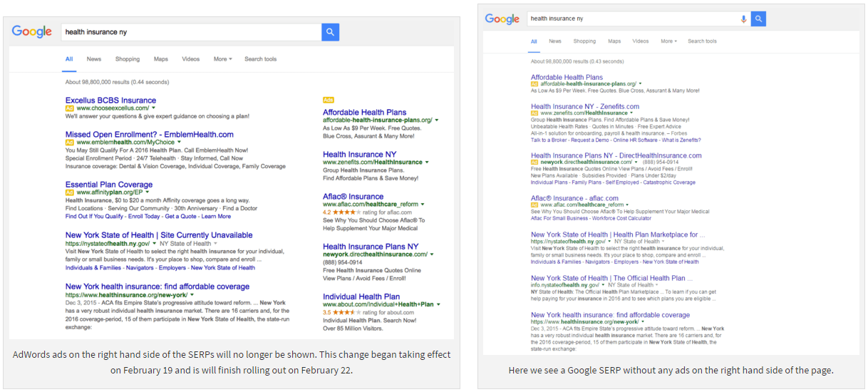Click the Enroll Today sitelink

[144, 216]
